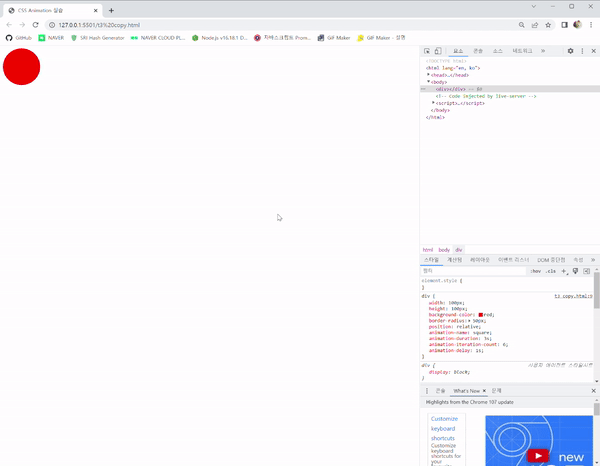This screenshot has width=600, height=466.
Task: Reload the page button
Action: coord(35,25)
